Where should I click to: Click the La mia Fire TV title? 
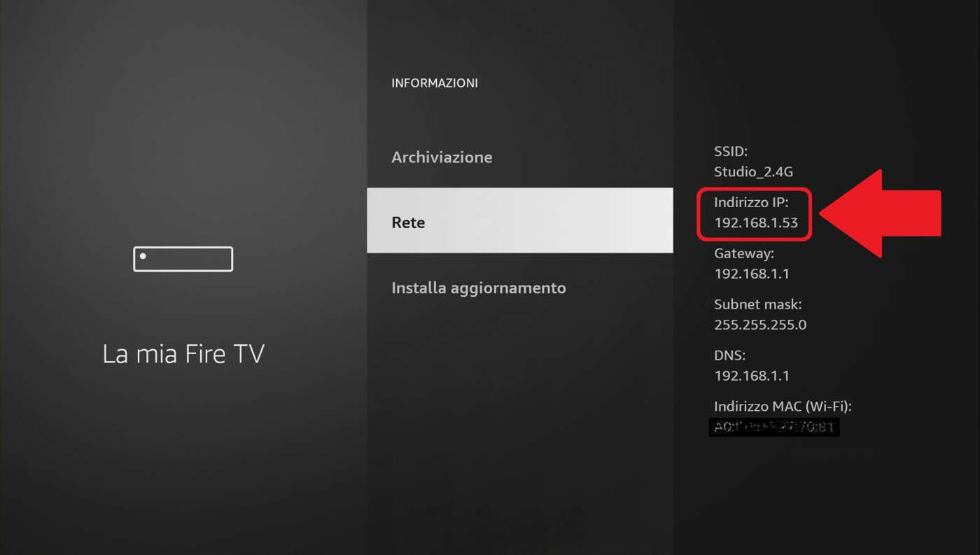[x=183, y=353]
